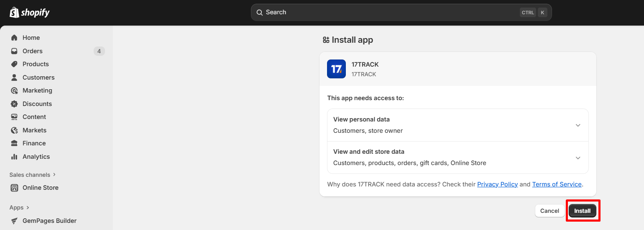Image resolution: width=644 pixels, height=230 pixels.
Task: Click the Marketing target icon
Action: tap(14, 90)
